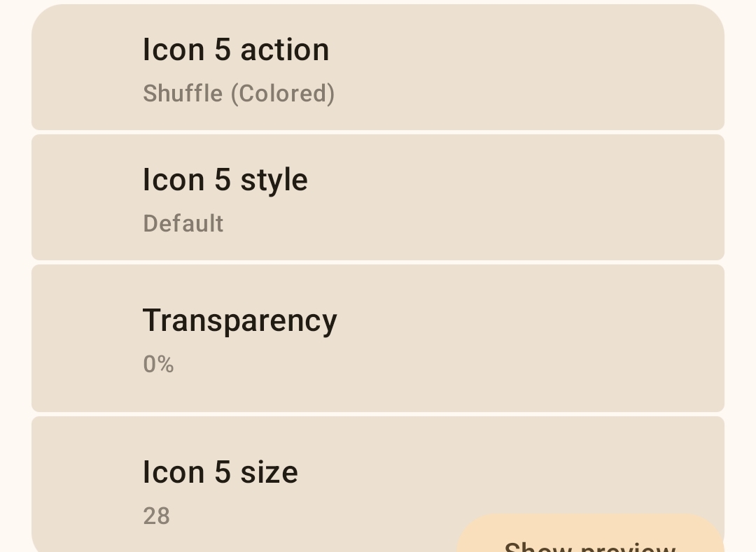
Task: Click the 0% transparency value
Action: pyautogui.click(x=158, y=365)
